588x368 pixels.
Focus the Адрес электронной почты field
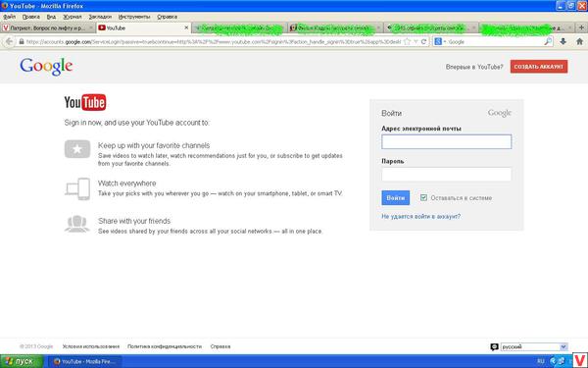coord(446,141)
